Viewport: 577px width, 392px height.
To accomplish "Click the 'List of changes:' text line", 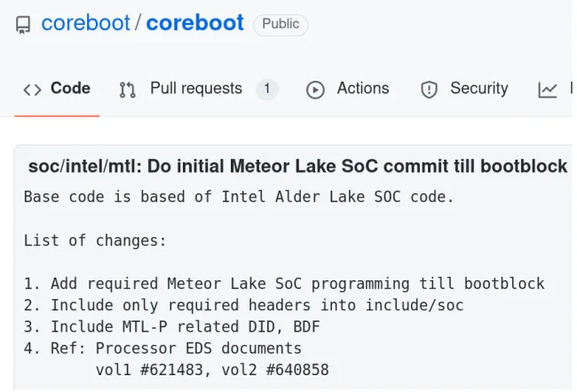I will coord(95,240).
